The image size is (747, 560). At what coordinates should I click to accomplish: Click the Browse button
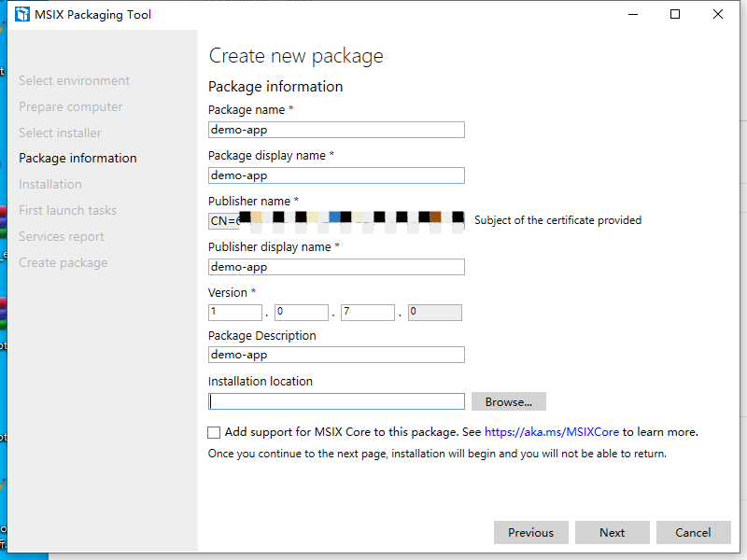coord(509,401)
